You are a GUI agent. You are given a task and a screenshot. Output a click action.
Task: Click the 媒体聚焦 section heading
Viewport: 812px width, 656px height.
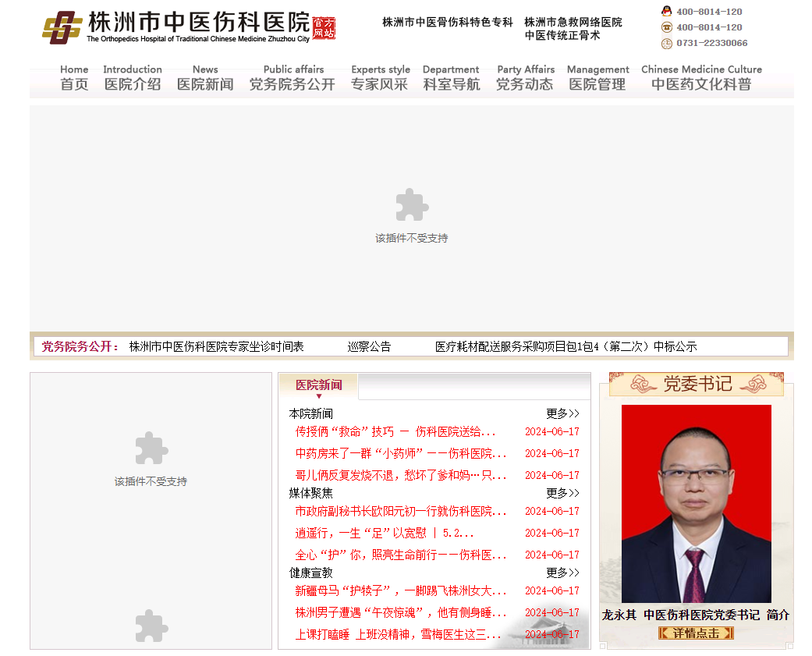tap(310, 493)
